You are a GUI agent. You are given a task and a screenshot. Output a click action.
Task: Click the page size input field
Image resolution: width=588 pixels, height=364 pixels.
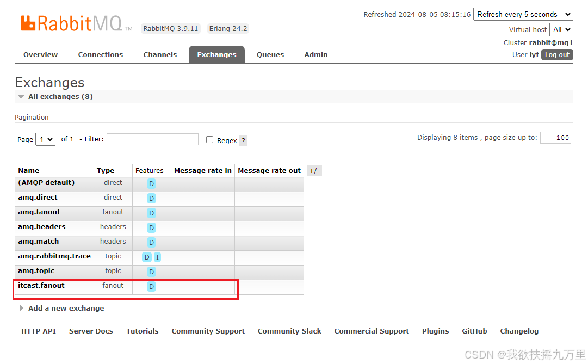555,138
